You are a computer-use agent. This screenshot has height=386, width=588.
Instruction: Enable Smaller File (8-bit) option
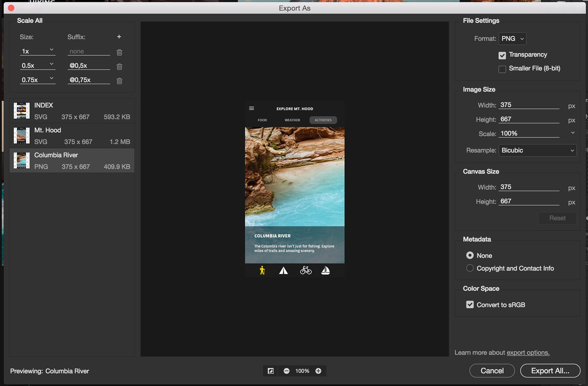pyautogui.click(x=502, y=69)
